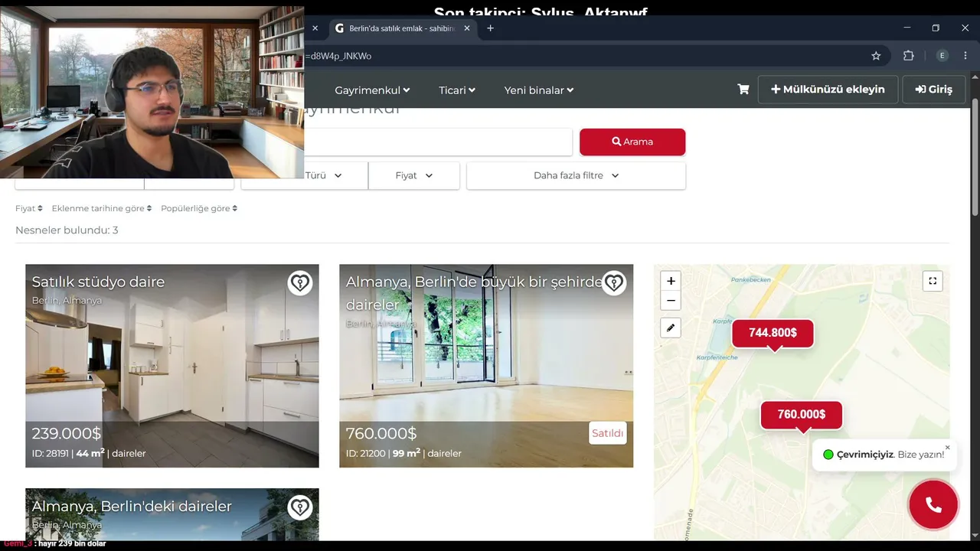Sort results by Fiyat
The height and width of the screenshot is (551, 980).
pyautogui.click(x=29, y=208)
